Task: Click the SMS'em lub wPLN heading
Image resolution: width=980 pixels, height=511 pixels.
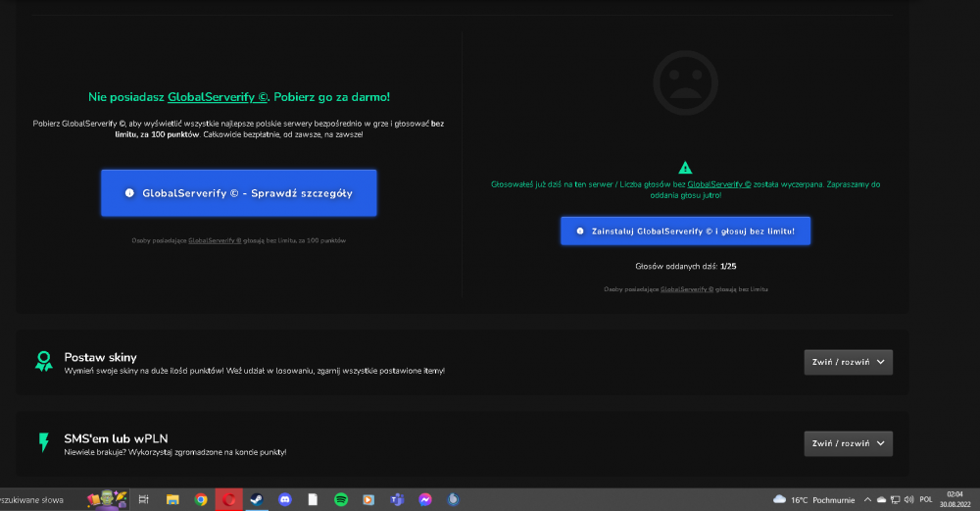Action: coord(116,438)
